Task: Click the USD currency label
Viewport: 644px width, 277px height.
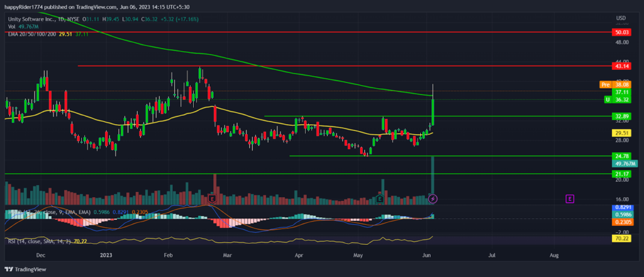Action: tap(621, 18)
